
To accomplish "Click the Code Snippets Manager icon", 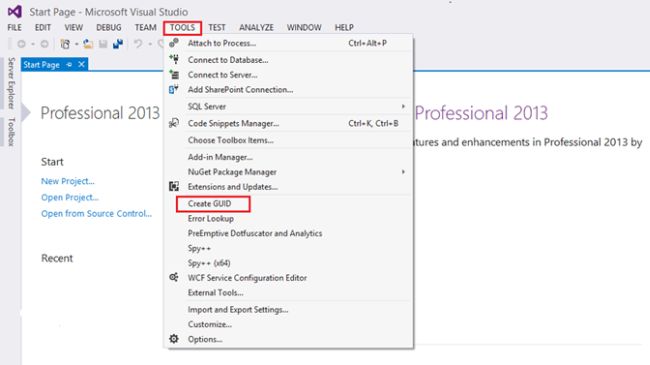I will pyautogui.click(x=174, y=123).
